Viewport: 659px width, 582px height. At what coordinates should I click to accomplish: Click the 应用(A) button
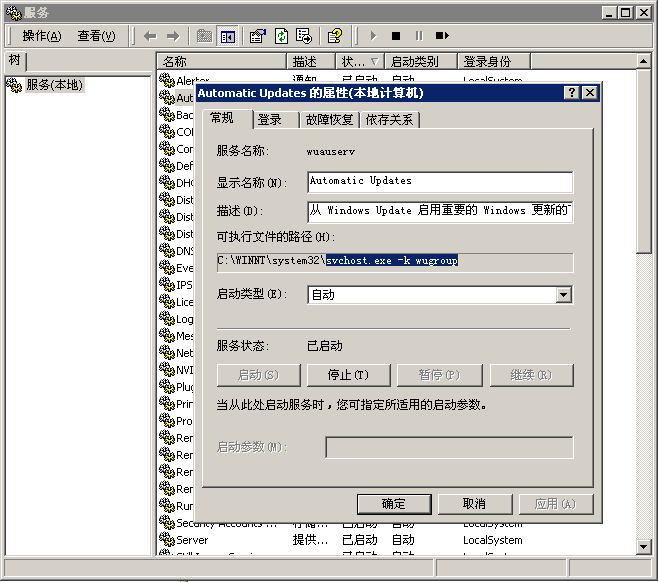point(556,504)
